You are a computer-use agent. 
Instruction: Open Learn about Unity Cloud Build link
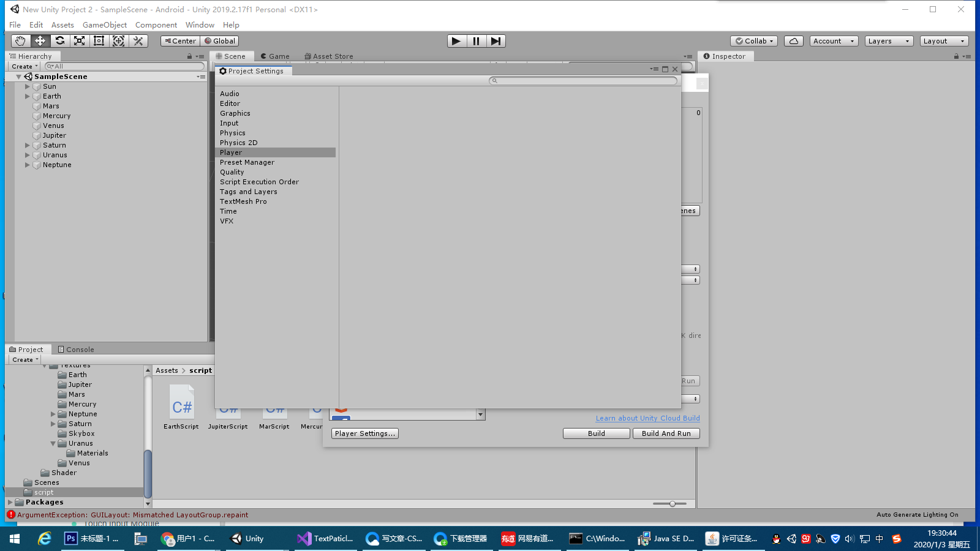[648, 418]
